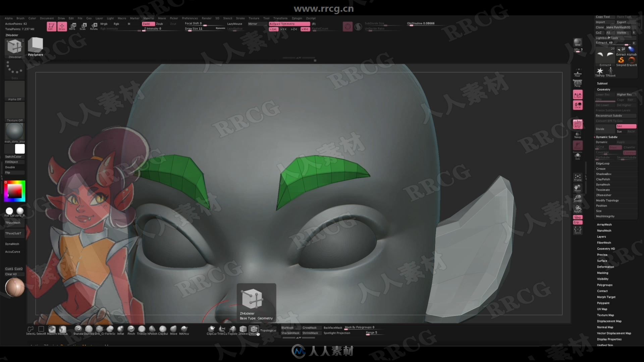
Task: Toggle Activate Symmetry
Action: [289, 24]
